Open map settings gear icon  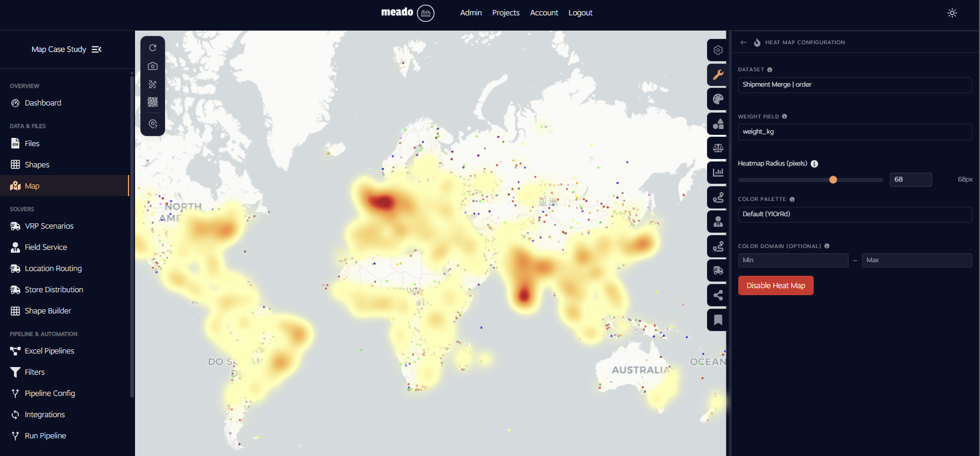coord(718,50)
